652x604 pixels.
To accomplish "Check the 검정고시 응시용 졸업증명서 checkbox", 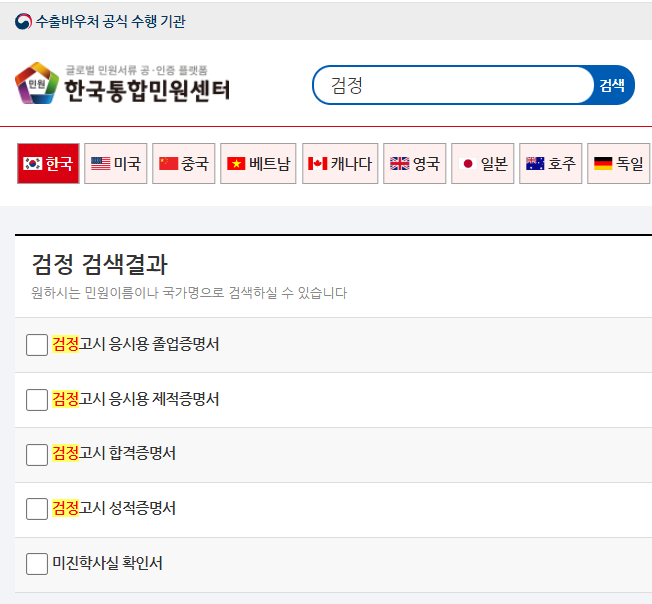I will click(x=37, y=345).
